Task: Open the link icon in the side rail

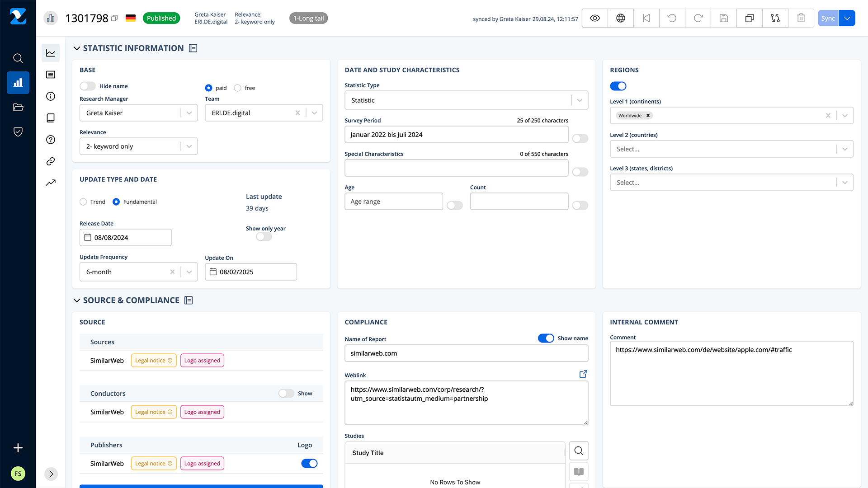Action: click(x=50, y=161)
